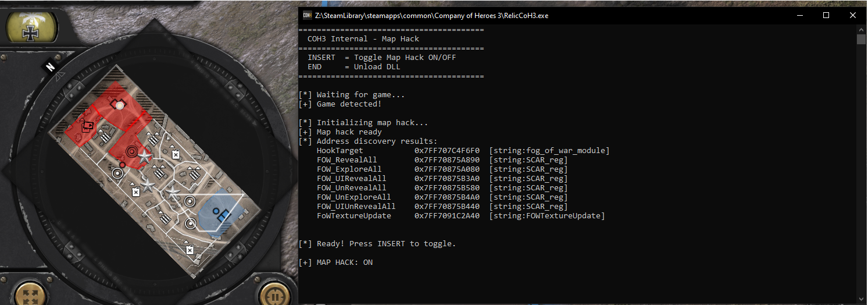The height and width of the screenshot is (305, 868).
Task: Click 'FOW_UIRevealAll' entry
Action: (352, 179)
